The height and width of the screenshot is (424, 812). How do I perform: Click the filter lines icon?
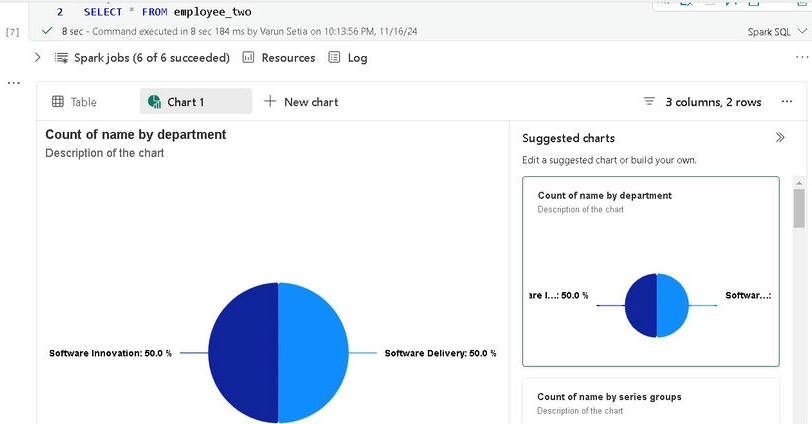[x=649, y=101]
